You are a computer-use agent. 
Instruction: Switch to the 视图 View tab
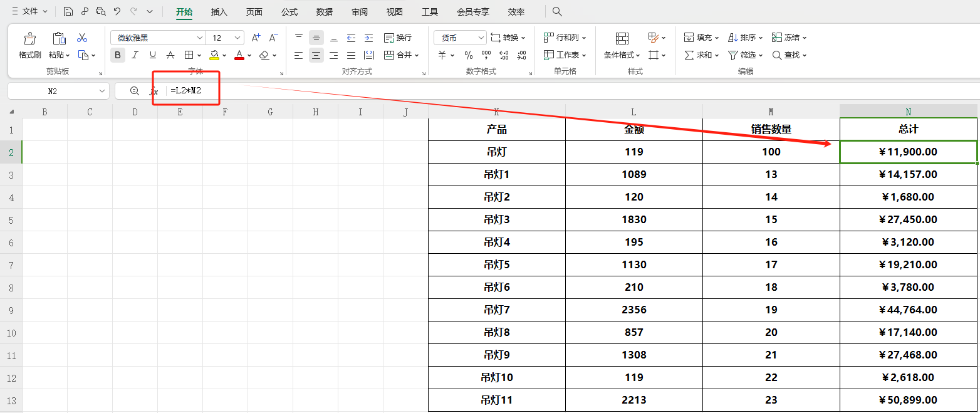395,12
